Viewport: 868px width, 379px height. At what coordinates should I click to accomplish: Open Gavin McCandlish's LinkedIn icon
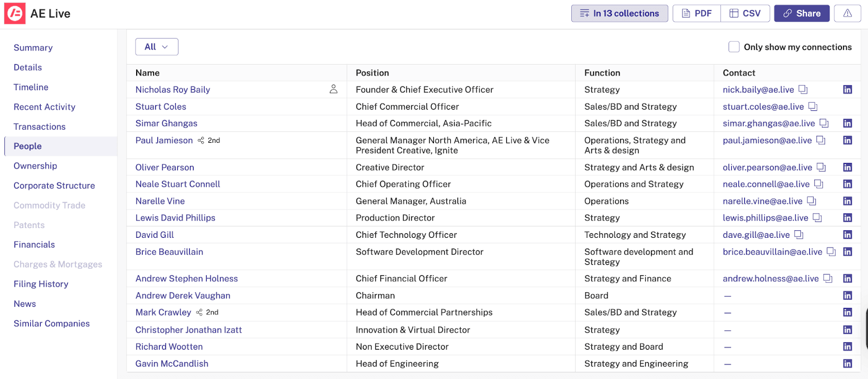[x=847, y=363]
